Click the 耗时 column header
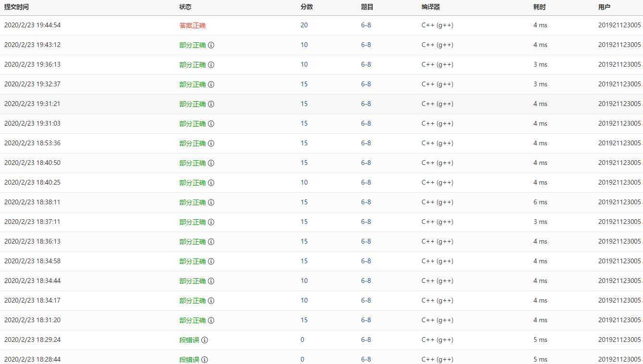Screen dimensions: 643x364 540,7
